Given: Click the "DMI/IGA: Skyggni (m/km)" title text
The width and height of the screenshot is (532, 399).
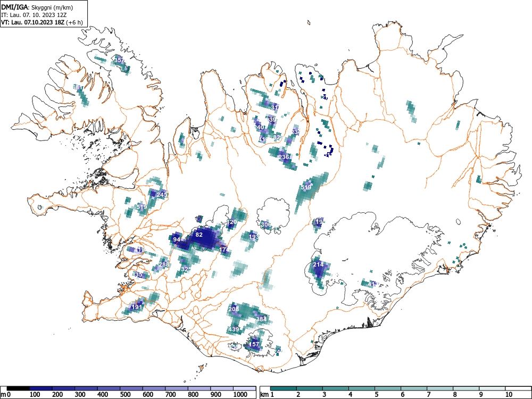Looking at the screenshot, I should (x=37, y=7).
